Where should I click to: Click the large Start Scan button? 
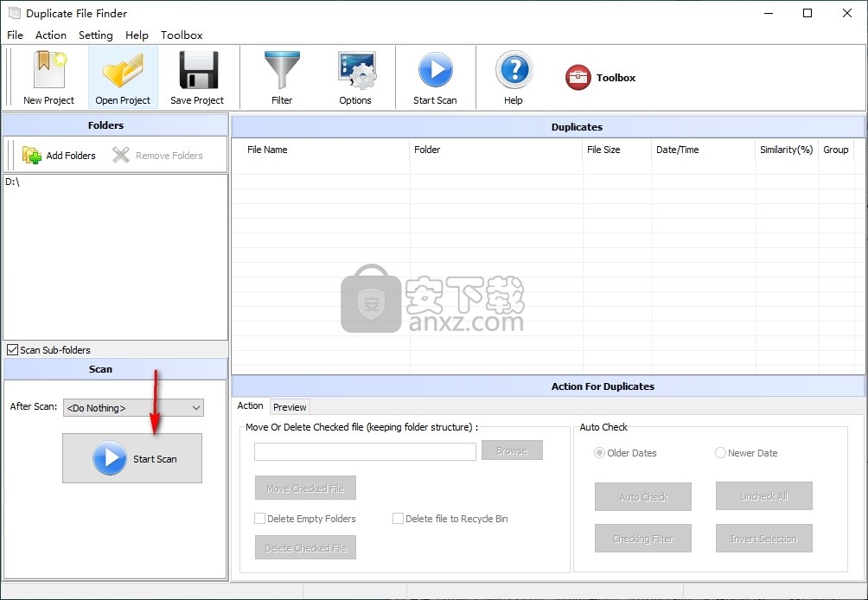132,458
